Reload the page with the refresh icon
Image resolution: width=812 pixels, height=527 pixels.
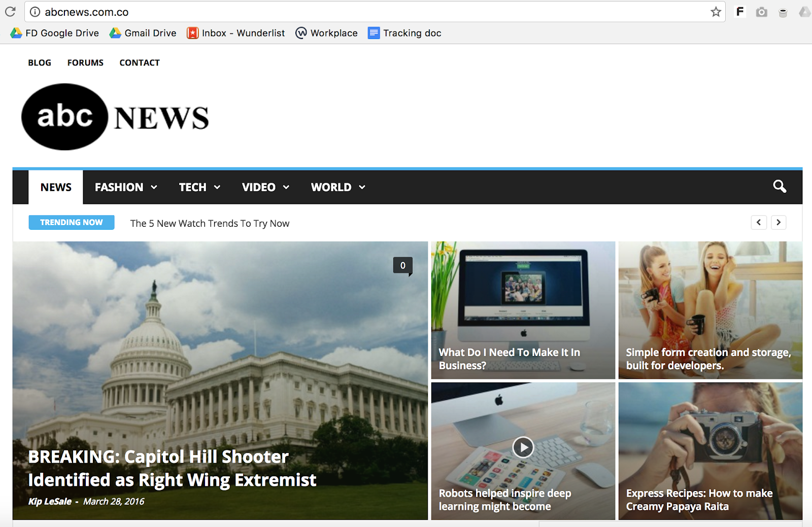pyautogui.click(x=10, y=12)
